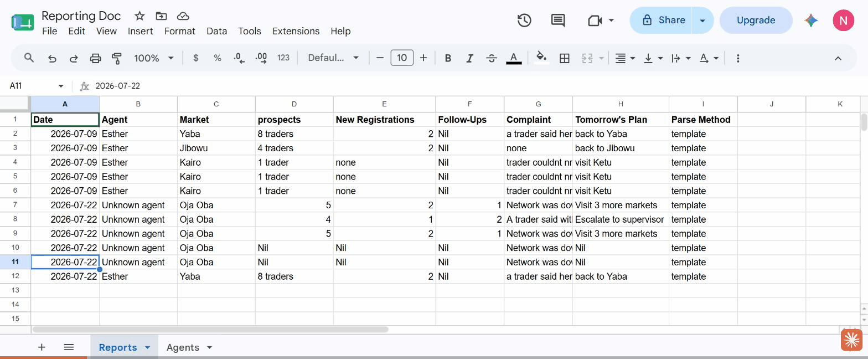Open the text rotation dropdown
Screen dimensions: 868x359
point(709,58)
